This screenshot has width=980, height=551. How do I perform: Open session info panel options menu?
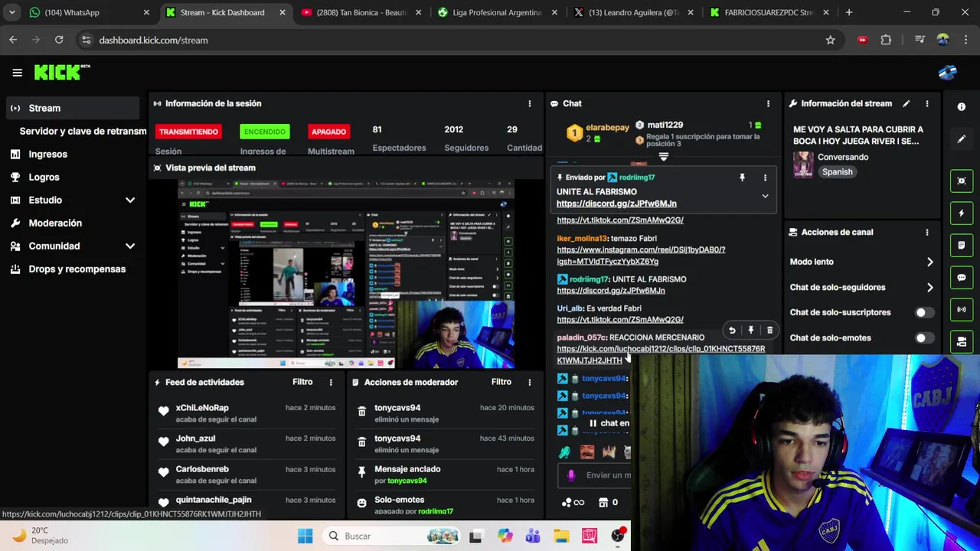pos(529,103)
